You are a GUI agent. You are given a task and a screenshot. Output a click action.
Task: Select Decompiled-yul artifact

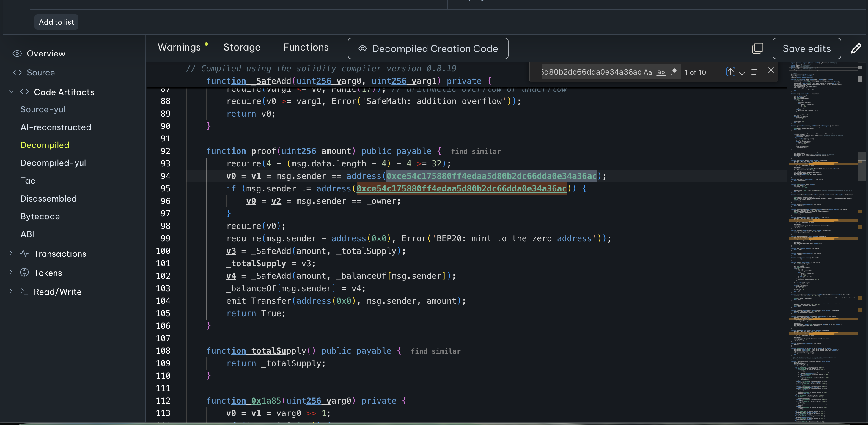pos(53,163)
